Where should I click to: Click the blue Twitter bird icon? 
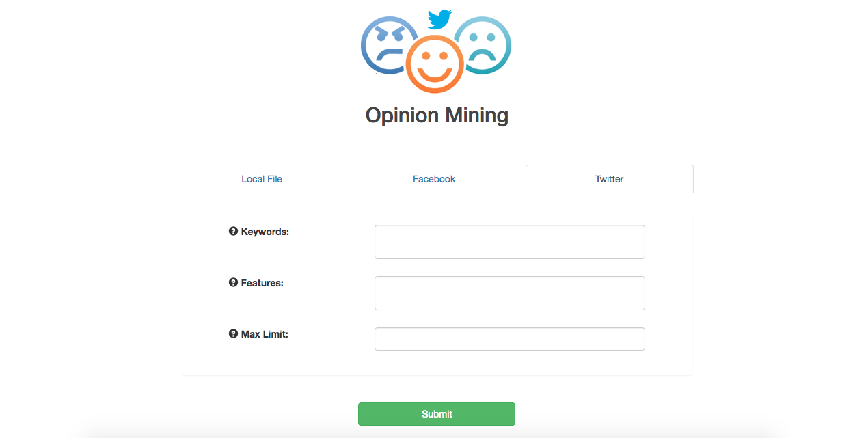[439, 19]
